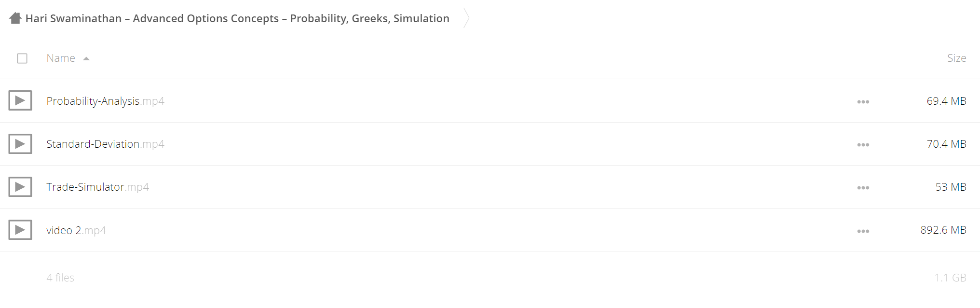
Task: Open the three-dot menu for video 2.mp4
Action: coord(863,231)
